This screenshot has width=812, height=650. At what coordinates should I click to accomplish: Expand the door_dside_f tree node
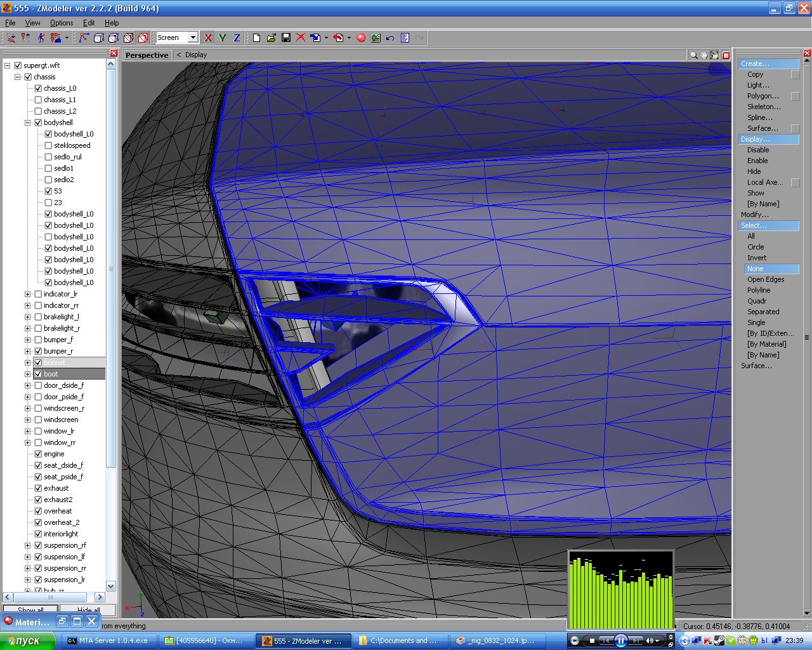[28, 385]
